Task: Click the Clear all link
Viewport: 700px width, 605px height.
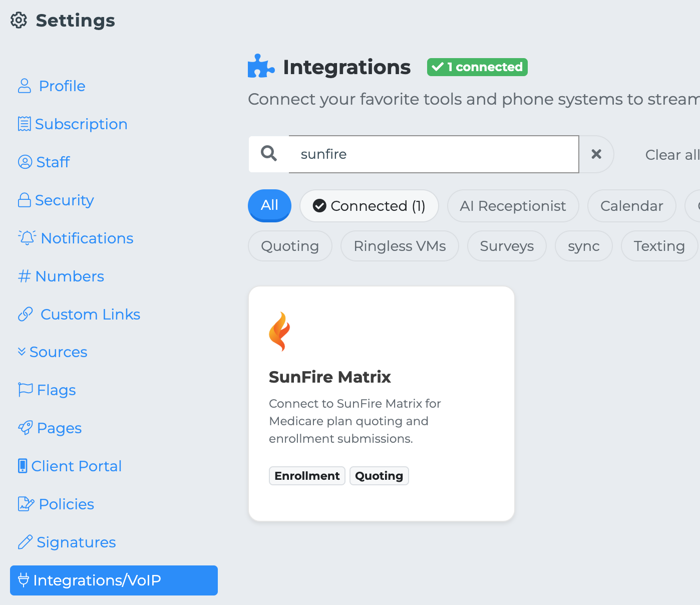Action: (x=671, y=155)
